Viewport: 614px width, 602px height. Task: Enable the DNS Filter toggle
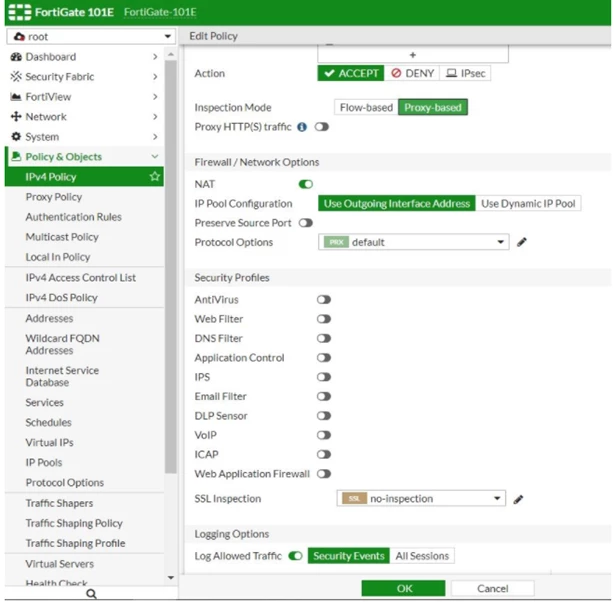click(x=324, y=338)
